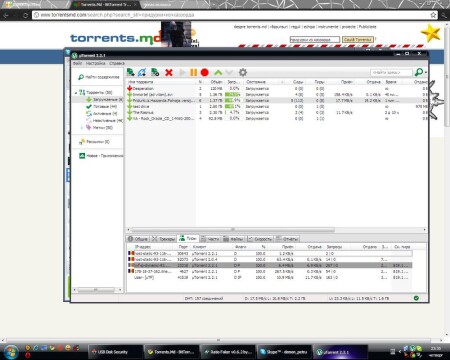450x360 pixels.
Task: Click the Add Torrent toolbar icon
Action: (130, 72)
